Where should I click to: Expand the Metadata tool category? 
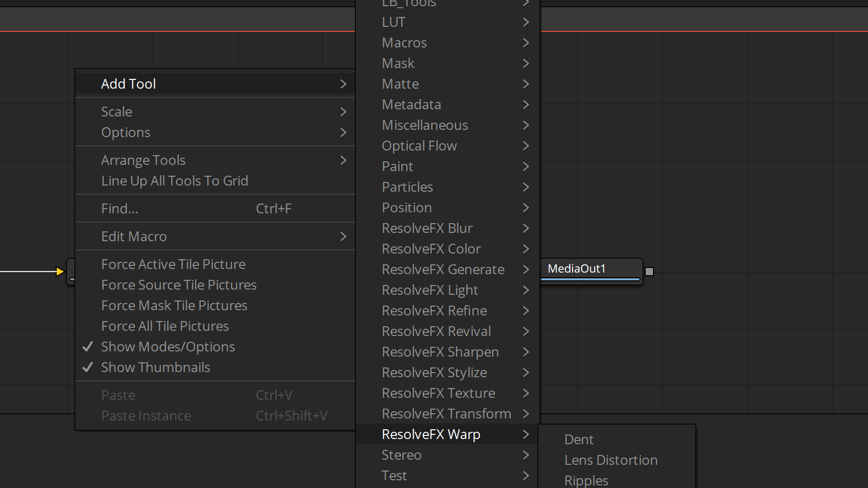[x=448, y=105]
